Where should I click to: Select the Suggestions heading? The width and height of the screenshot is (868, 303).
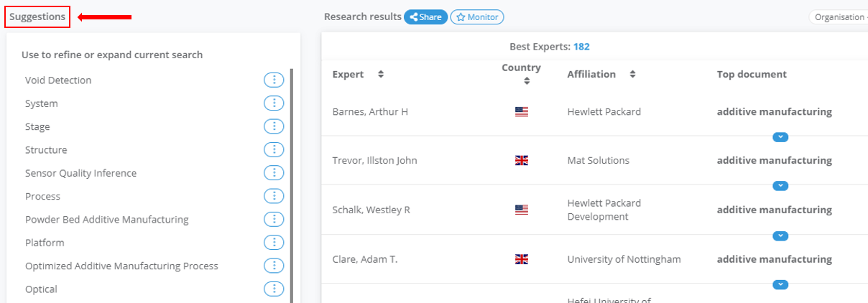coord(37,17)
